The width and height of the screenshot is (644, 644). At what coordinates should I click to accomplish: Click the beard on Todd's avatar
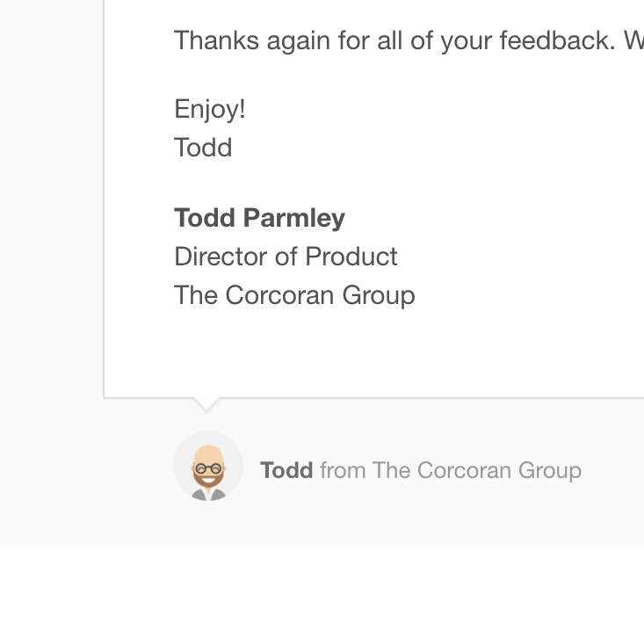click(x=208, y=480)
